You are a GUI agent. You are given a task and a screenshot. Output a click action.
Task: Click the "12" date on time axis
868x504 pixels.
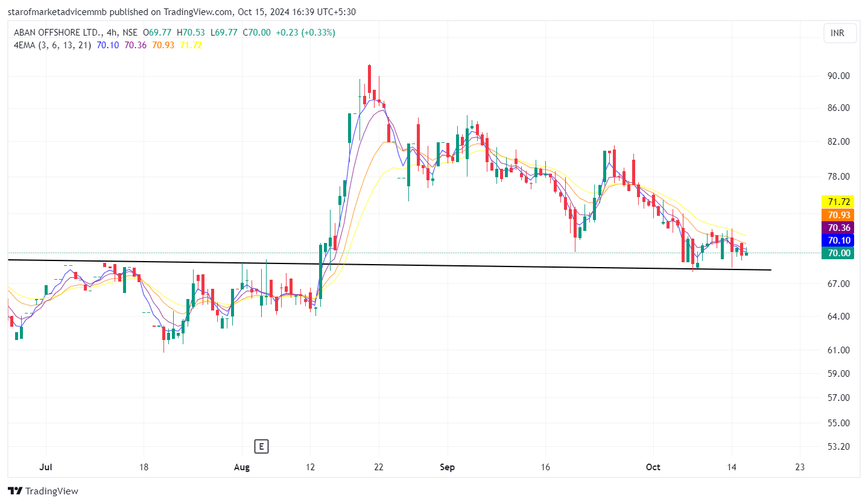(x=310, y=467)
